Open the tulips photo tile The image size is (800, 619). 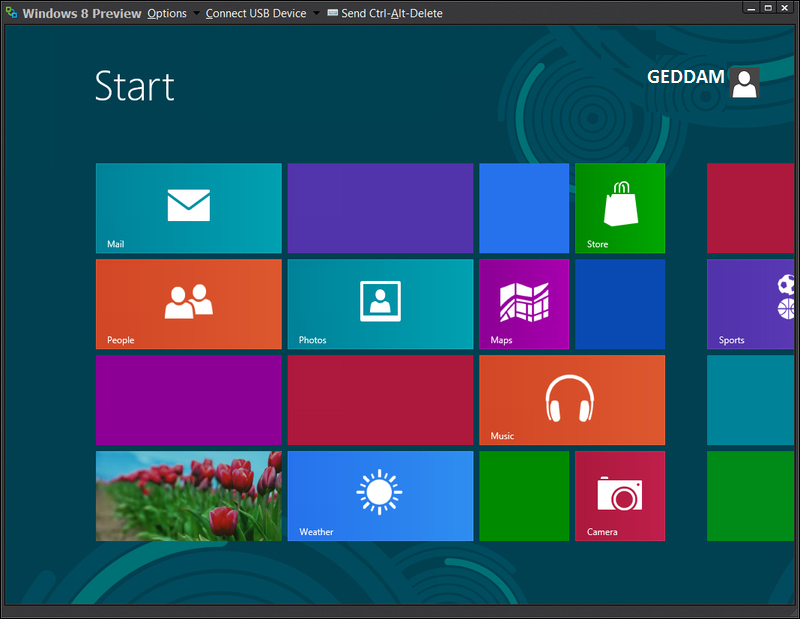point(189,496)
